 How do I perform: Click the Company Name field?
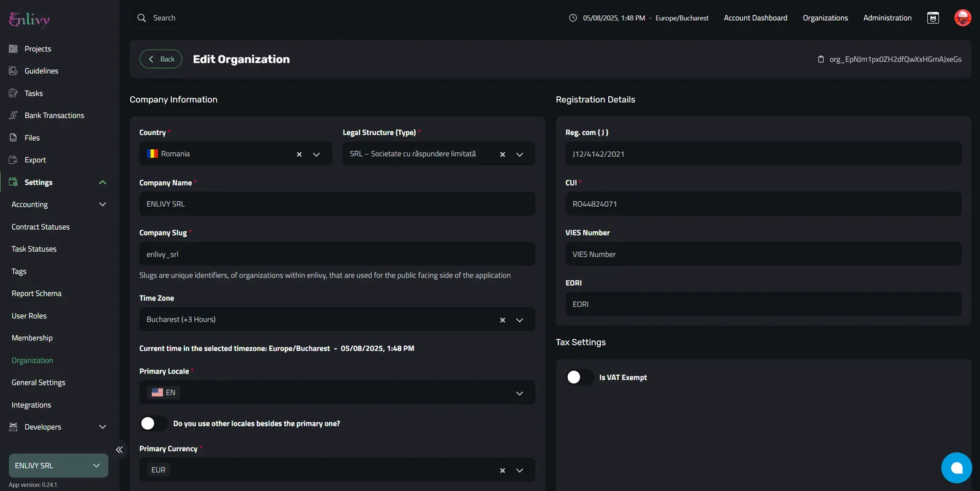point(337,204)
